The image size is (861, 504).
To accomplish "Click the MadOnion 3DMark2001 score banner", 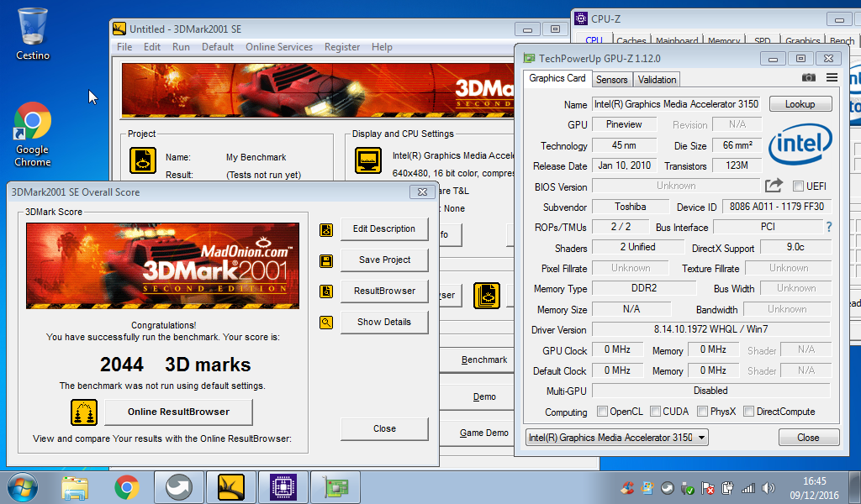I will [x=162, y=265].
